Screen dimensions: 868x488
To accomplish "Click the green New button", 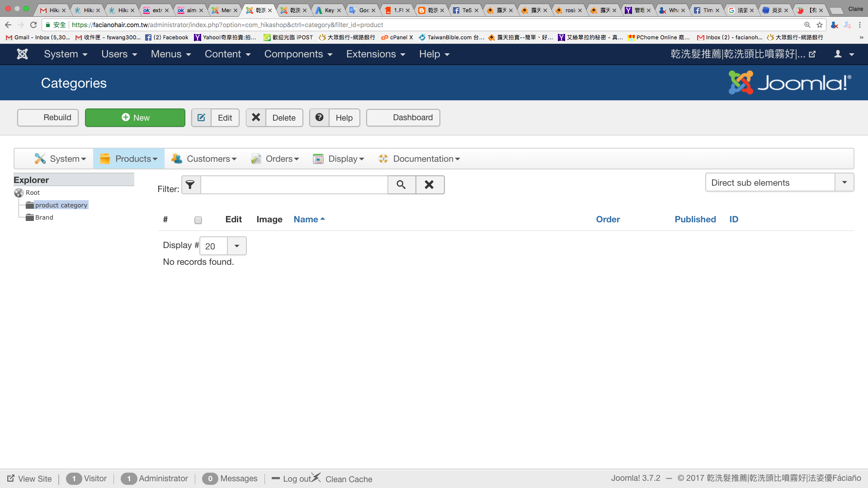I will click(135, 117).
